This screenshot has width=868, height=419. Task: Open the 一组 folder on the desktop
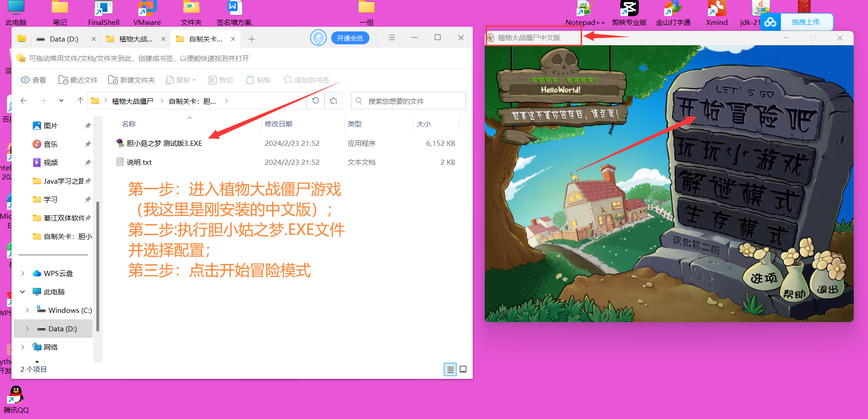pyautogui.click(x=367, y=13)
